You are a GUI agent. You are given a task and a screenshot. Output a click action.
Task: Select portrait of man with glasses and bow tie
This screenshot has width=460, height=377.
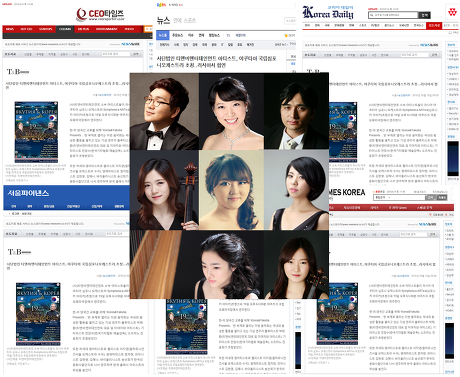(164, 111)
